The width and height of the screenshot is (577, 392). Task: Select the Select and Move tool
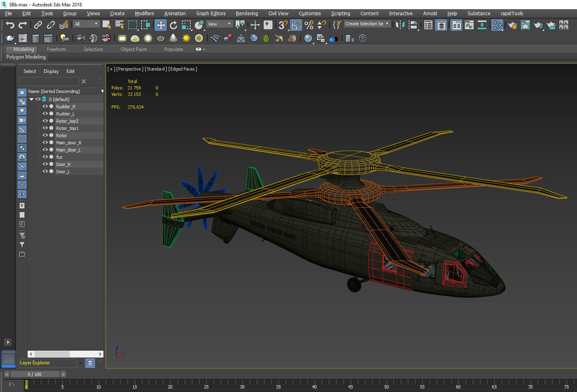[160, 25]
